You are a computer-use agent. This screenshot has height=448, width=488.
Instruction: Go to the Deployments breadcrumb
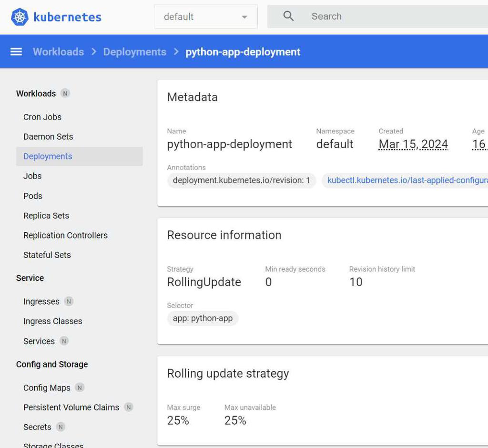tap(134, 52)
